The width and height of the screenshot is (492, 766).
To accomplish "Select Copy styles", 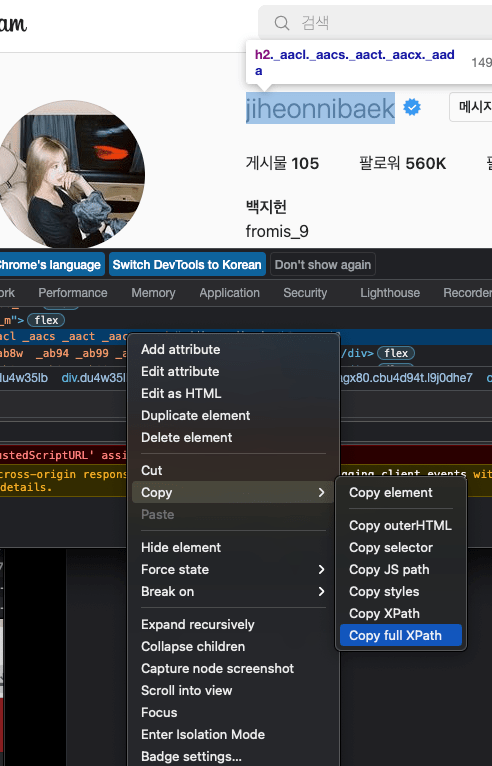I will pos(401,592).
